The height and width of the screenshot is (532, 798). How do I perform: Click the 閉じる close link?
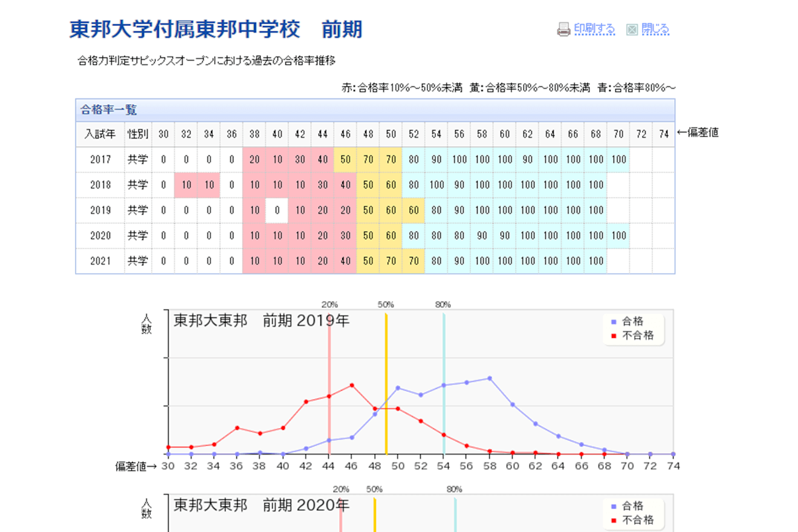(655, 29)
